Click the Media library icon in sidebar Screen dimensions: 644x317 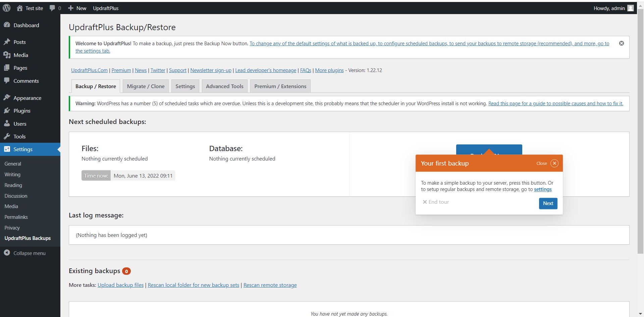(7, 55)
